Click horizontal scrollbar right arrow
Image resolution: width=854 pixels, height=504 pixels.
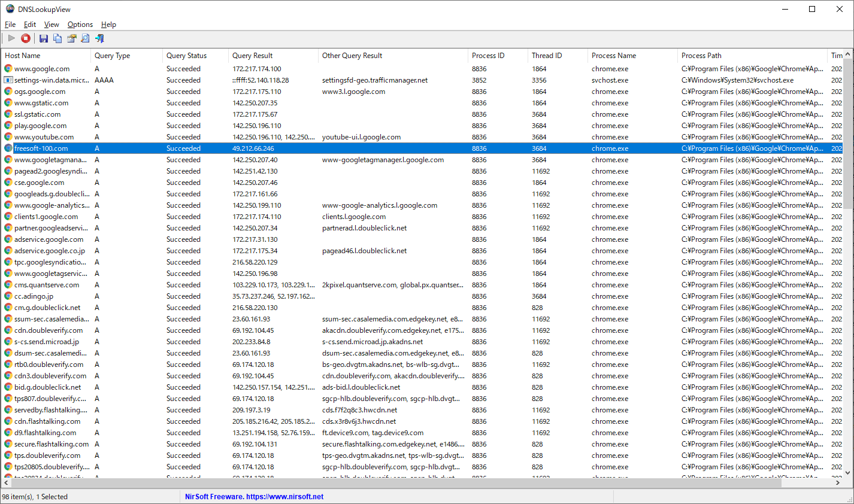coord(838,482)
